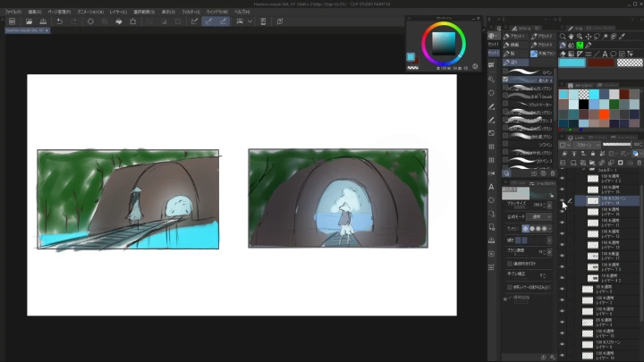
Task: Open the command bar dropdown arrow next to snap icon
Action: point(250,21)
